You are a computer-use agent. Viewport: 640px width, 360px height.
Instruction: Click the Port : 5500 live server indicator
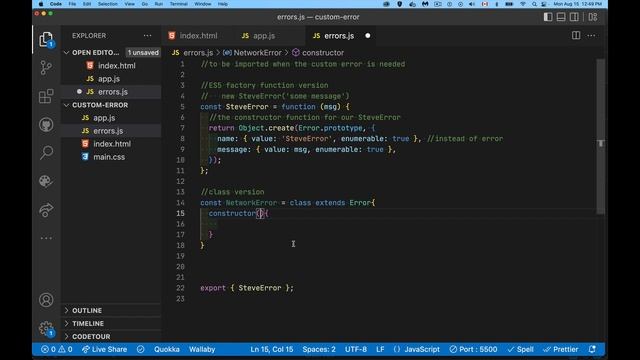(x=473, y=349)
